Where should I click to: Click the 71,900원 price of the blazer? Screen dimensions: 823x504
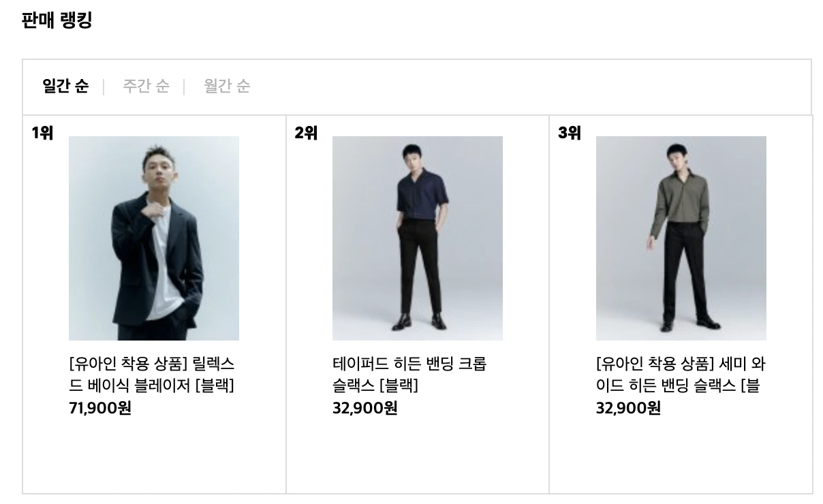[x=100, y=408]
